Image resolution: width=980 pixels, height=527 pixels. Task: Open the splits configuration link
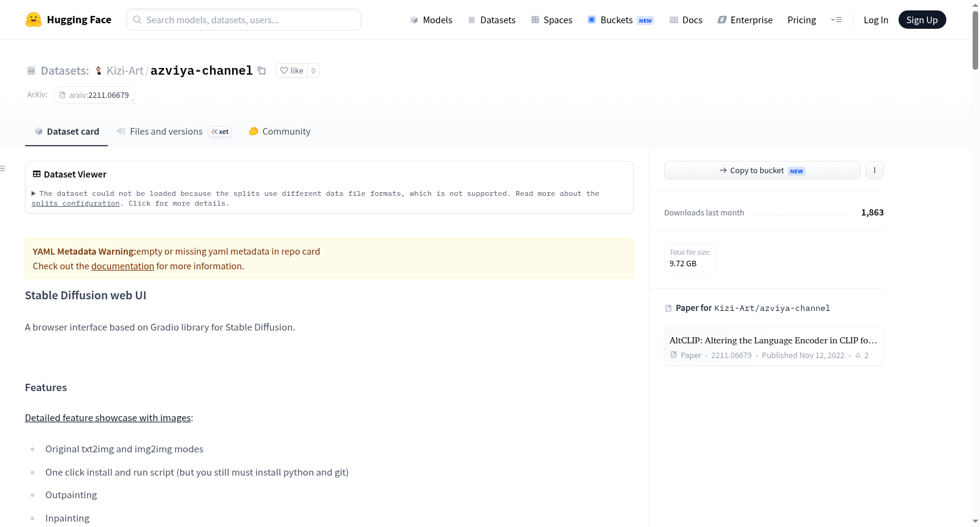click(x=76, y=203)
